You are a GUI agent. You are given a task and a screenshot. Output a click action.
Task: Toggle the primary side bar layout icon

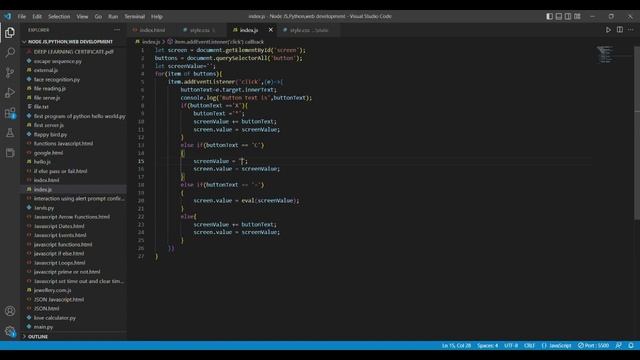[x=549, y=16]
